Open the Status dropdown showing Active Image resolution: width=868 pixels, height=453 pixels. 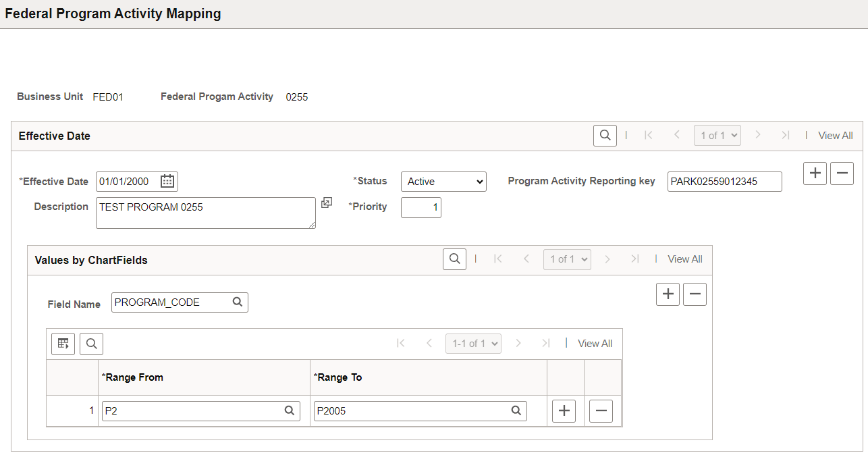pos(443,181)
